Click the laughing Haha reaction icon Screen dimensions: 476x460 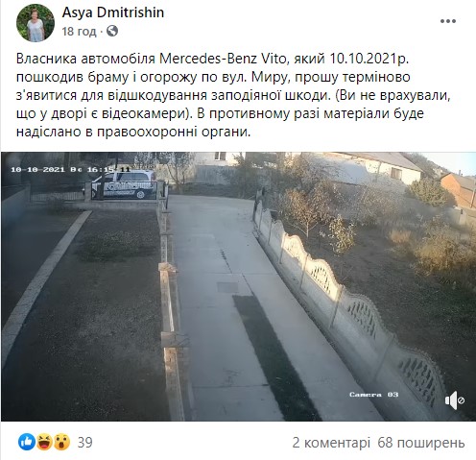coord(44,442)
